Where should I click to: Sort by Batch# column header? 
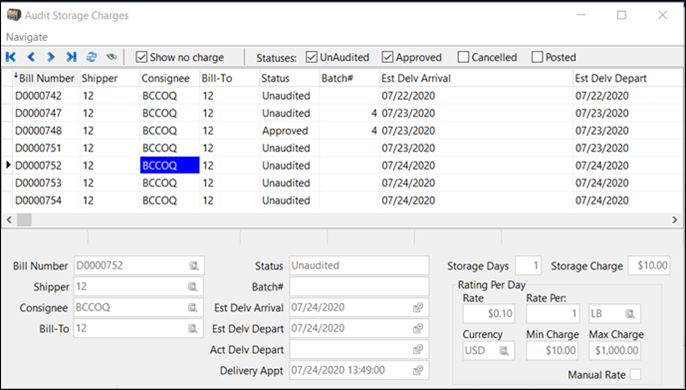[350, 78]
